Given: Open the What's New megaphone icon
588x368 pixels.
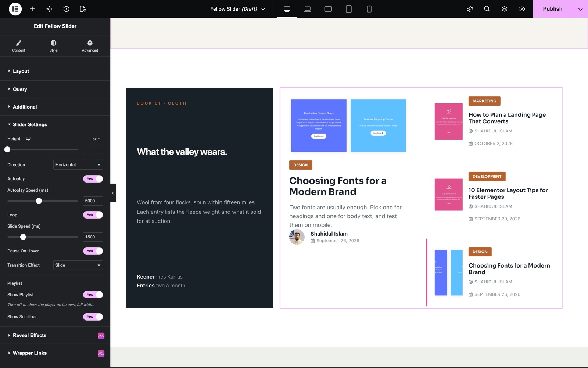Looking at the screenshot, I should (x=470, y=9).
